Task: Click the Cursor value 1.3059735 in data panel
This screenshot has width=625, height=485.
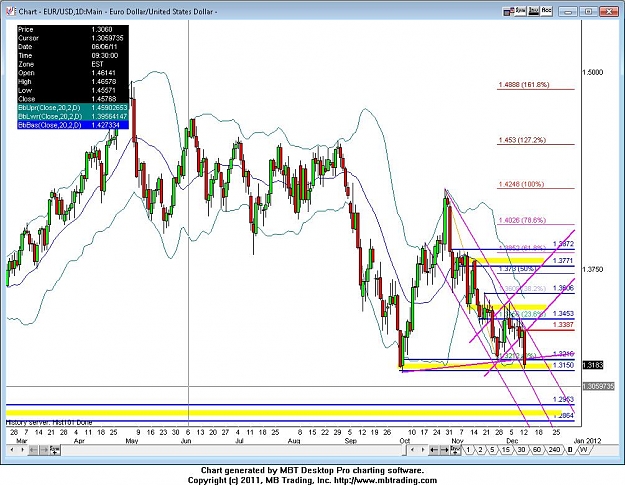Action: pos(107,38)
